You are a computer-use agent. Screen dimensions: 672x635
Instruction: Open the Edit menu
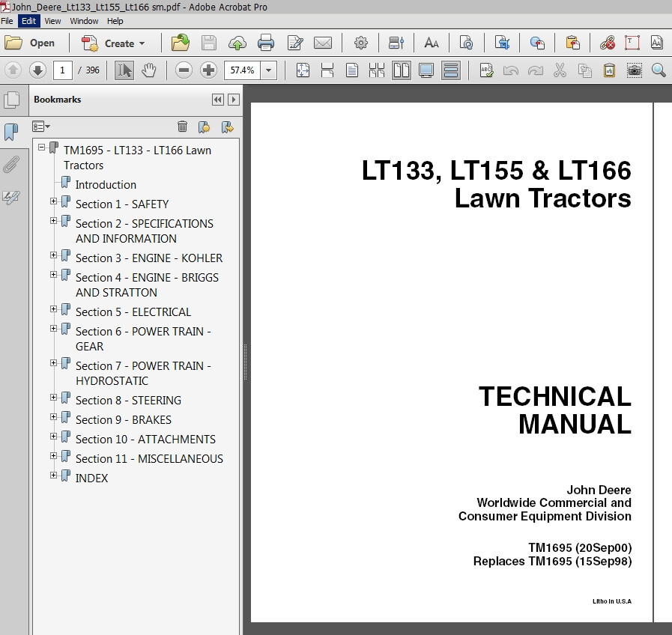(29, 21)
